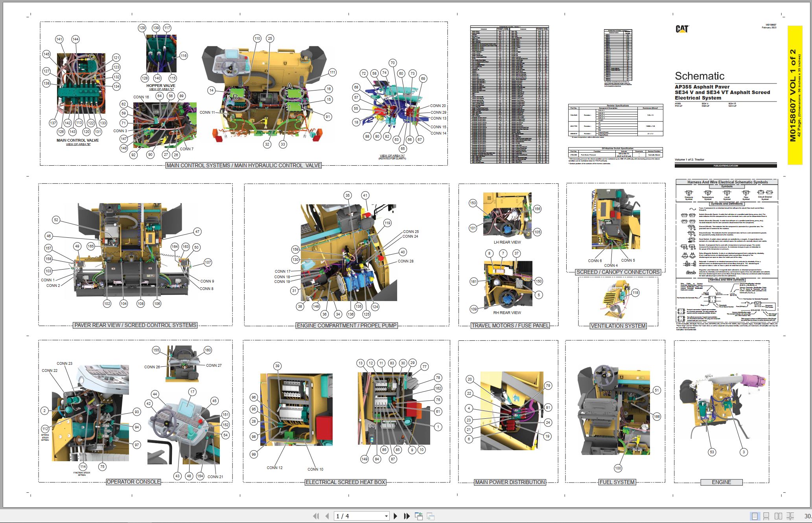
Task: Click callout bubble 141
Action: tap(59, 39)
